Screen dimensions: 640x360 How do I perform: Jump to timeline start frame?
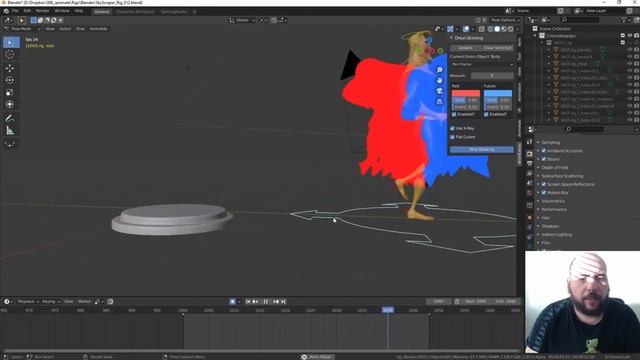tap(248, 302)
